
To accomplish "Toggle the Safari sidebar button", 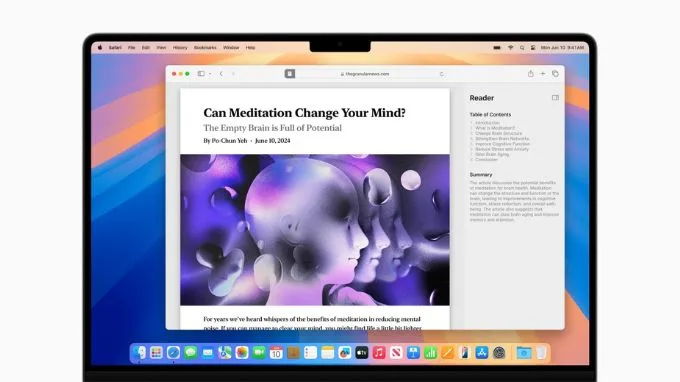I will point(201,74).
